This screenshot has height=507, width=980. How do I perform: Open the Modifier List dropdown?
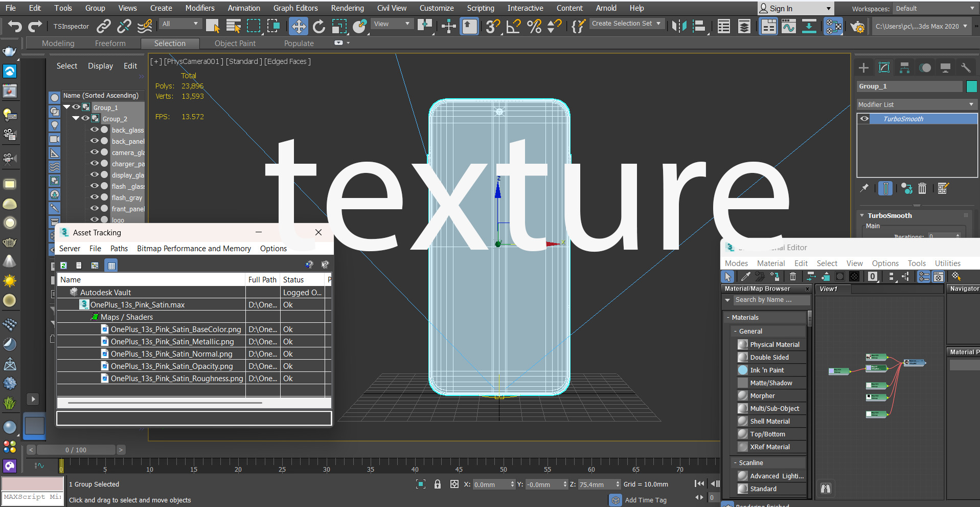(917, 104)
